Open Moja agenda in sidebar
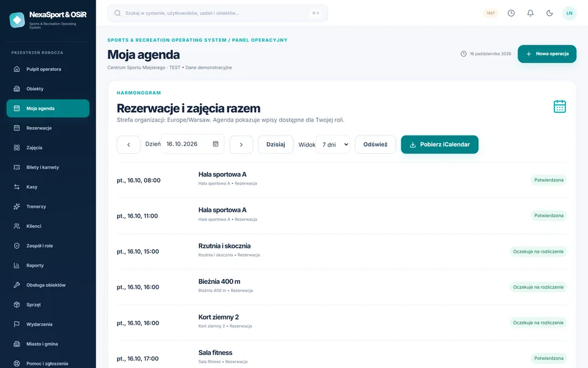This screenshot has height=368, width=588. tap(48, 108)
